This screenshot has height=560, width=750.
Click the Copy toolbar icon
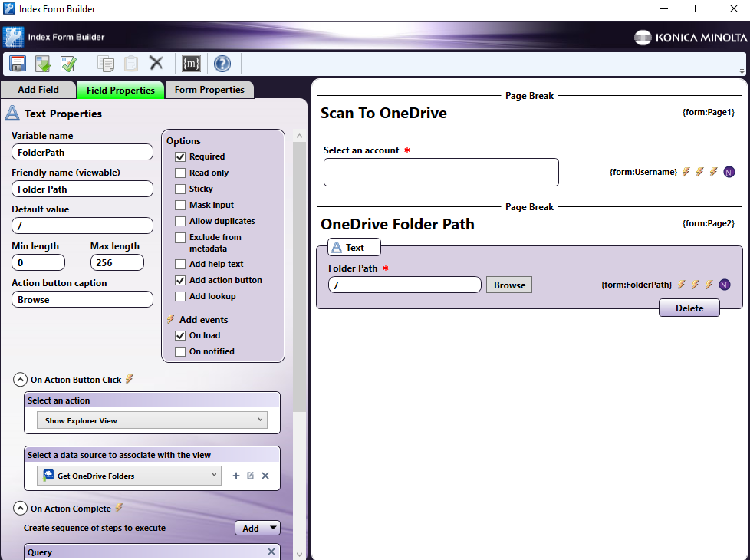[106, 64]
